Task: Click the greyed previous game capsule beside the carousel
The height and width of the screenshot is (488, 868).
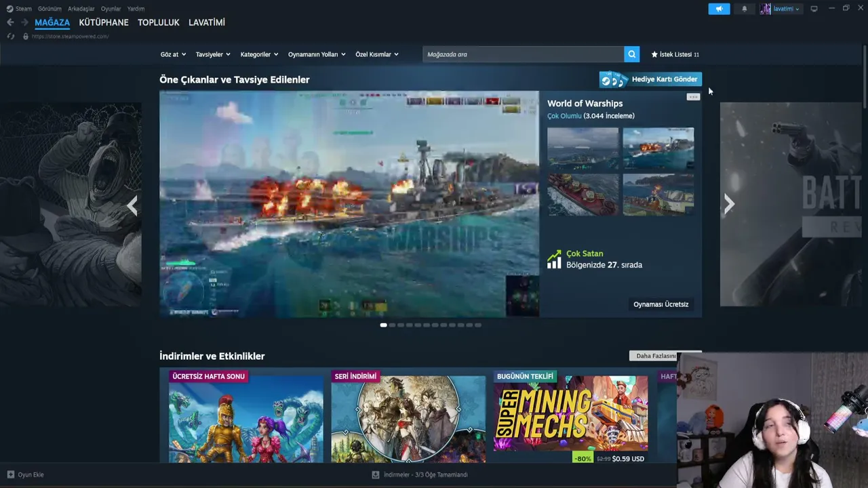Action: 71,204
